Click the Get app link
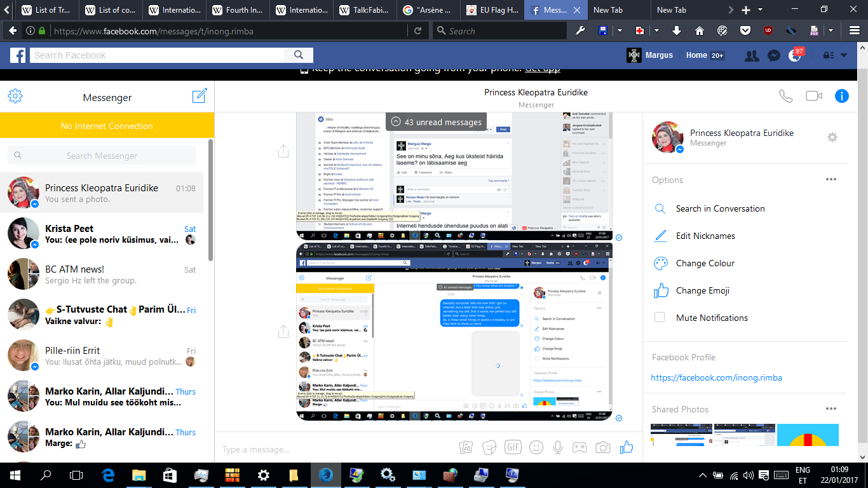Screen dimensions: 868x488 [x=542, y=69]
